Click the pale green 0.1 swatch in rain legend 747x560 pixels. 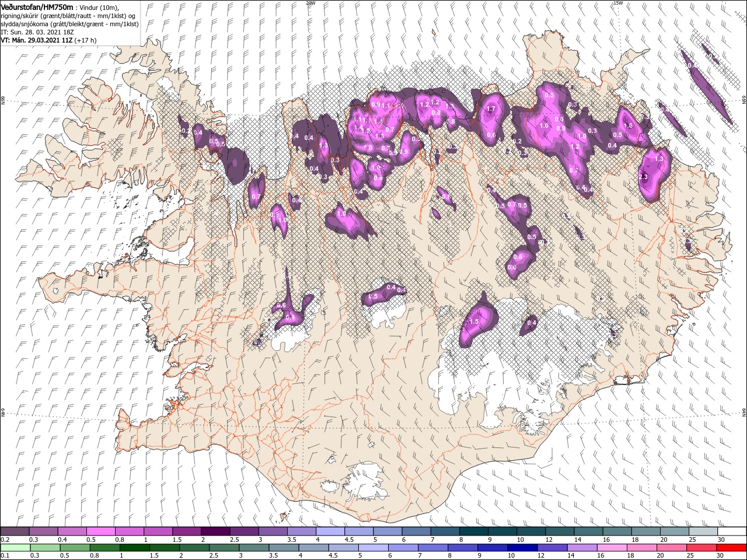coord(16,547)
